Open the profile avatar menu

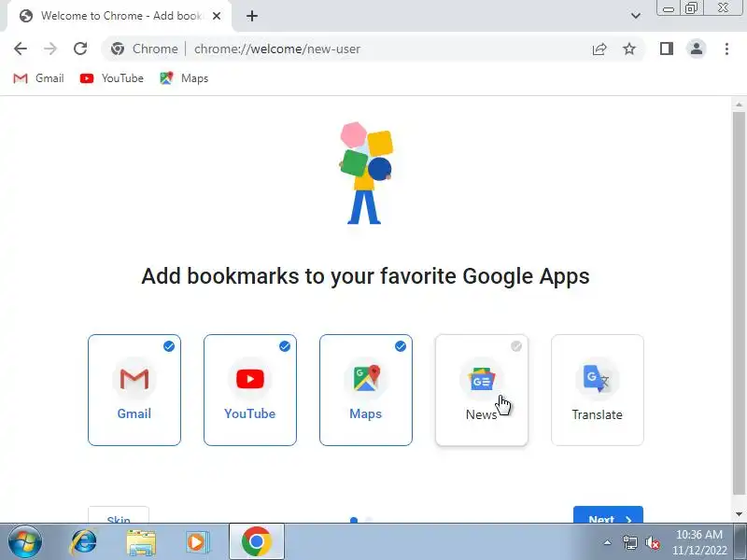(696, 49)
